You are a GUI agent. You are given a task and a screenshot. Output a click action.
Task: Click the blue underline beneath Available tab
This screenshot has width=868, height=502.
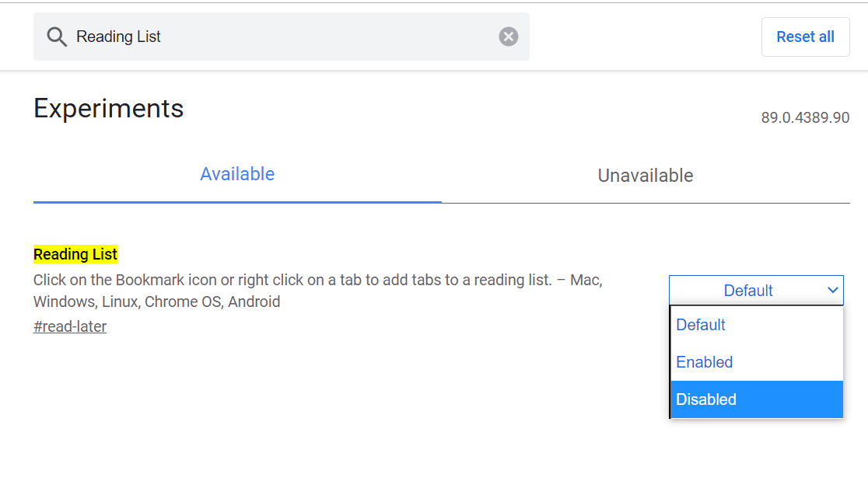click(237, 202)
